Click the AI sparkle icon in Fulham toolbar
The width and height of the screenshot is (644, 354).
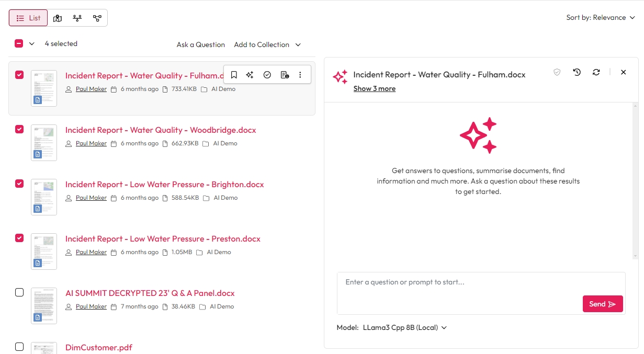250,75
